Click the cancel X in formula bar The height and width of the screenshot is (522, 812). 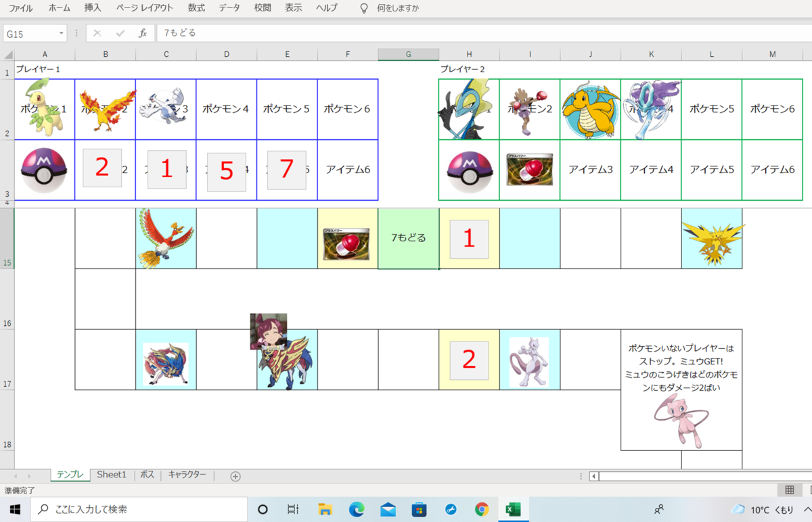97,33
